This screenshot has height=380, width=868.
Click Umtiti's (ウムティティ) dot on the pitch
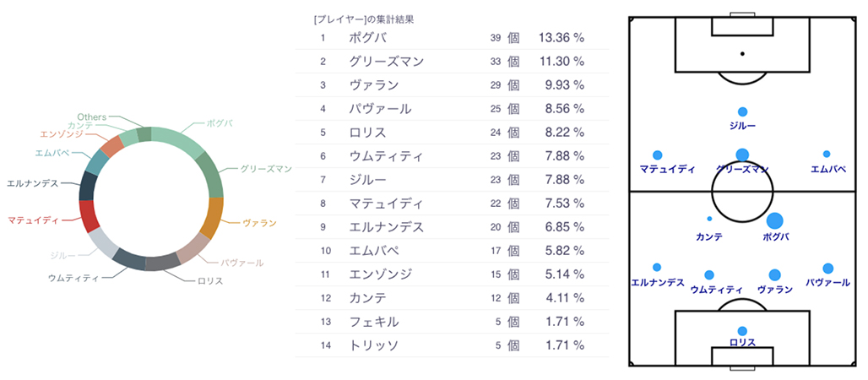coord(709,274)
